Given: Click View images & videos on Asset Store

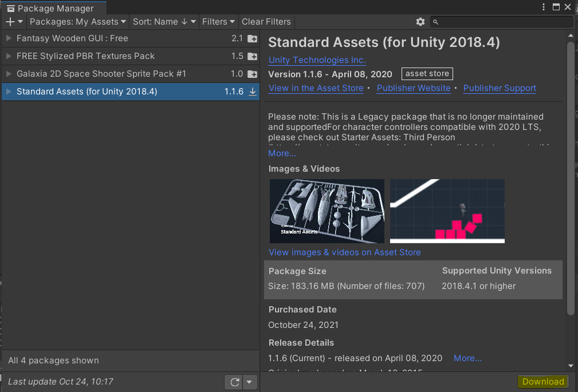Looking at the screenshot, I should click(x=345, y=252).
